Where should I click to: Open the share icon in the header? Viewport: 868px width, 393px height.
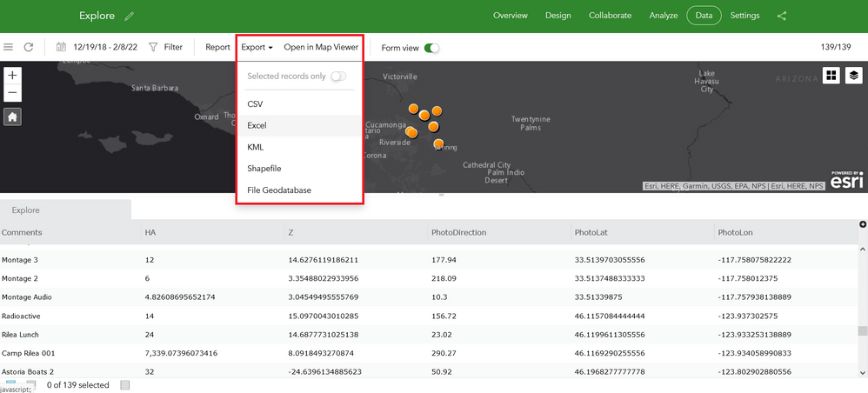click(782, 16)
